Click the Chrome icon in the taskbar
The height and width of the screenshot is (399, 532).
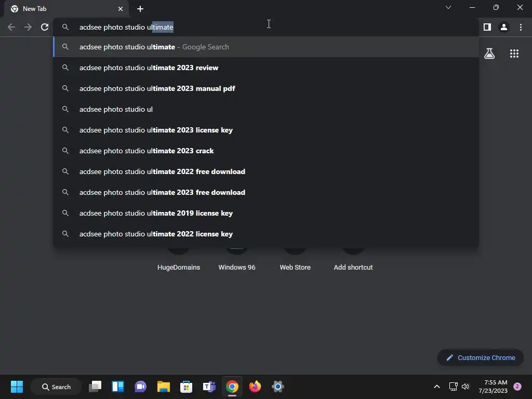click(232, 387)
